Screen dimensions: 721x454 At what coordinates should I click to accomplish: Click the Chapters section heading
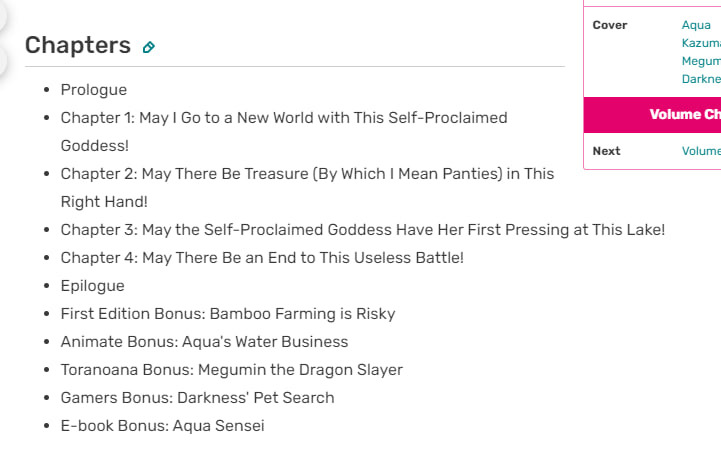coord(78,45)
